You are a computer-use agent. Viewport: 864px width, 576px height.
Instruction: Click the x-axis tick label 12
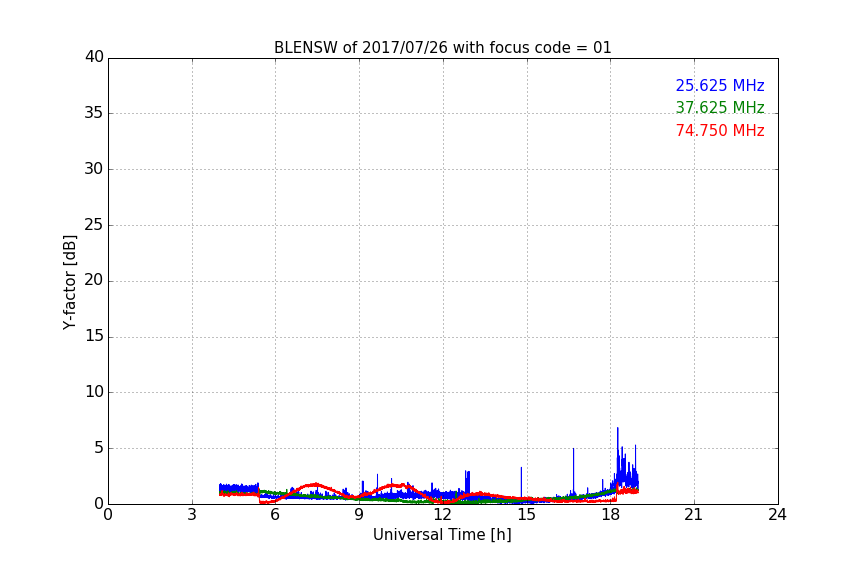(442, 515)
